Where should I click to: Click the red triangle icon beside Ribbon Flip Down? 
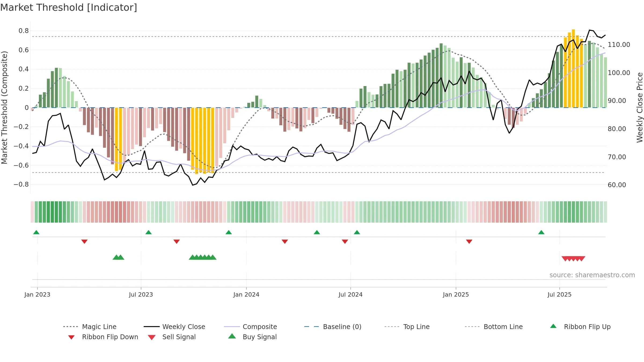coord(71,337)
